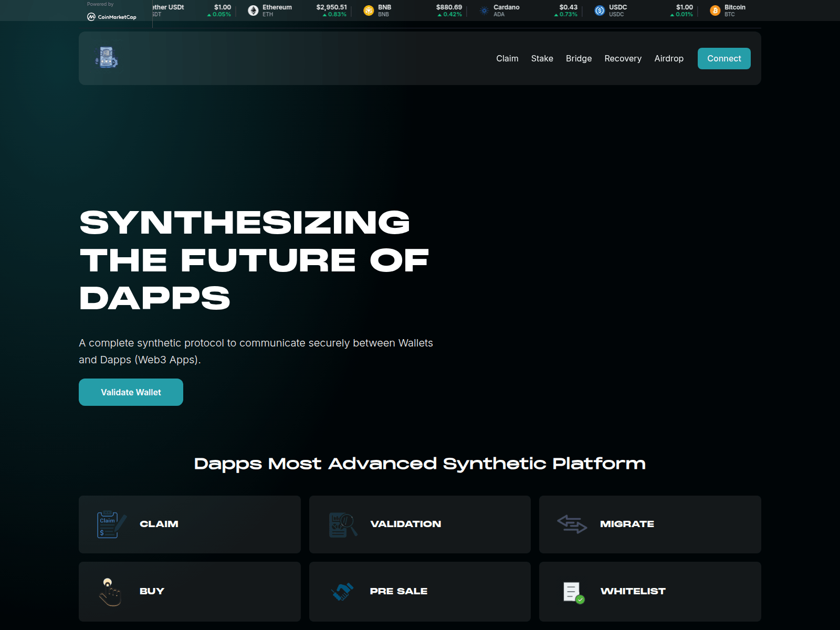Viewport: 840px width, 630px height.
Task: Click the Buy hand pointer icon
Action: pyautogui.click(x=110, y=592)
